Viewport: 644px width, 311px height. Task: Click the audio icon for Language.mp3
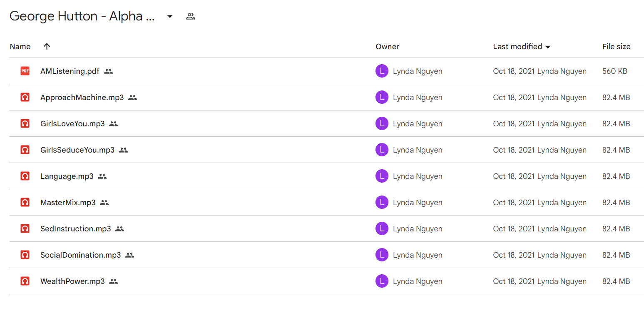pyautogui.click(x=25, y=176)
